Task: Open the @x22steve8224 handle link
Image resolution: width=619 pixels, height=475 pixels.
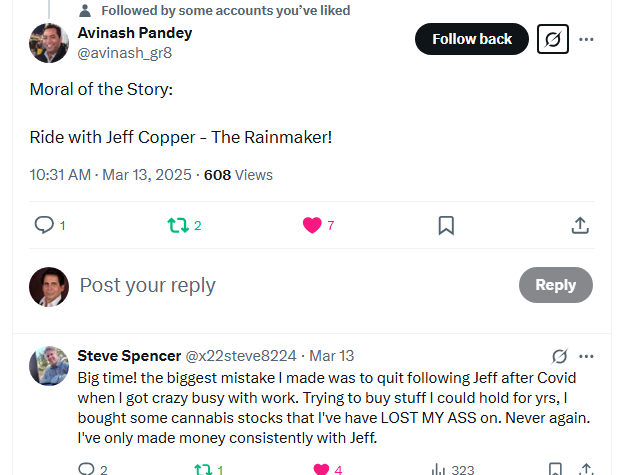Action: pos(240,356)
